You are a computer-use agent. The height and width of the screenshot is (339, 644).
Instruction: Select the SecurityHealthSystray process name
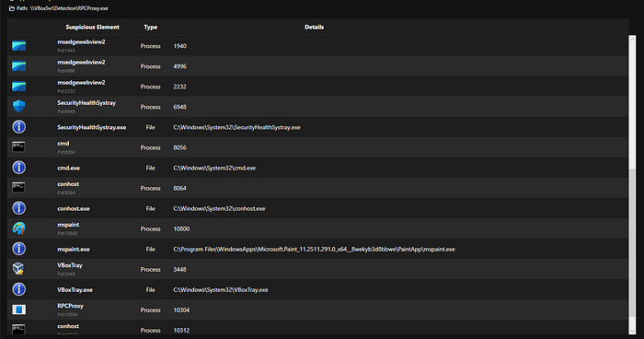[86, 103]
